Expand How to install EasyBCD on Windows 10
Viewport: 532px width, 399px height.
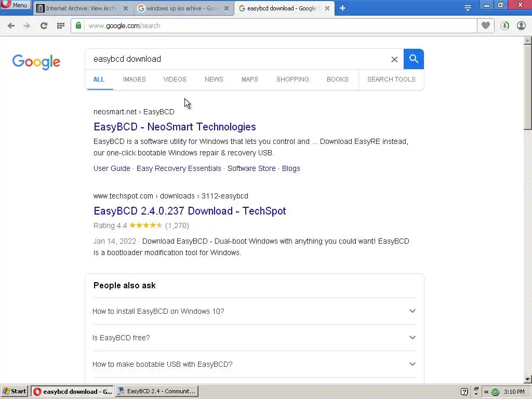click(254, 311)
